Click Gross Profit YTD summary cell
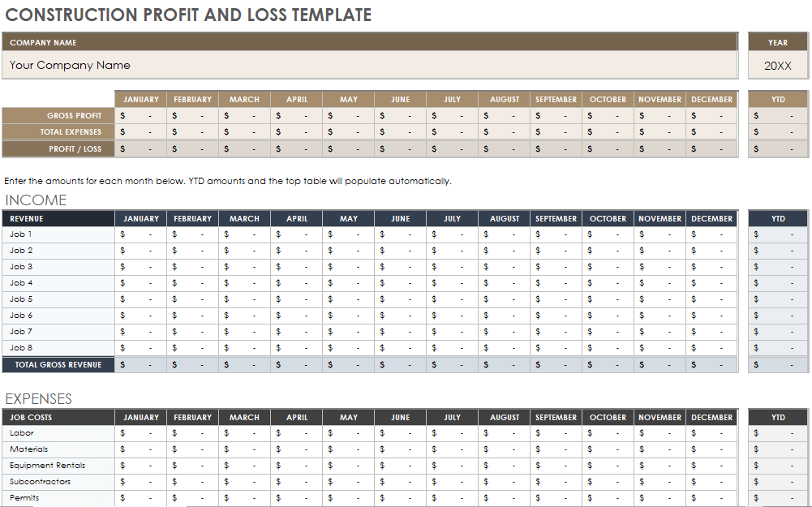The width and height of the screenshot is (812, 507). pyautogui.click(x=778, y=116)
